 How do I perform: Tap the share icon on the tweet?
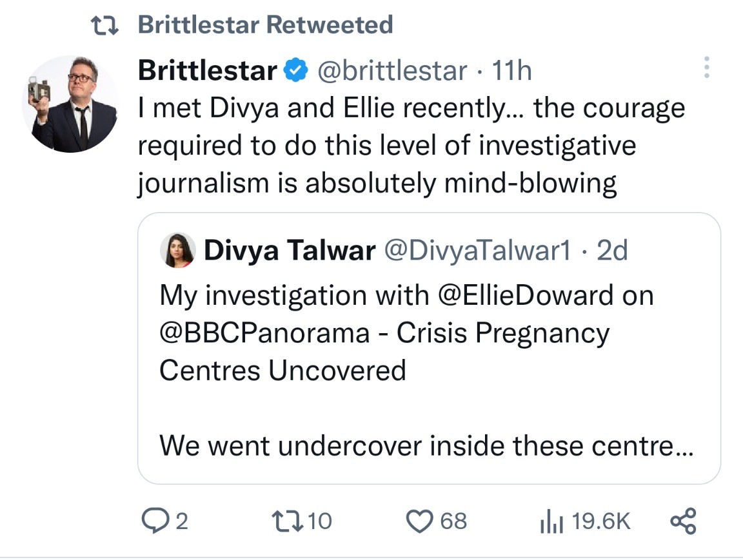point(684,521)
